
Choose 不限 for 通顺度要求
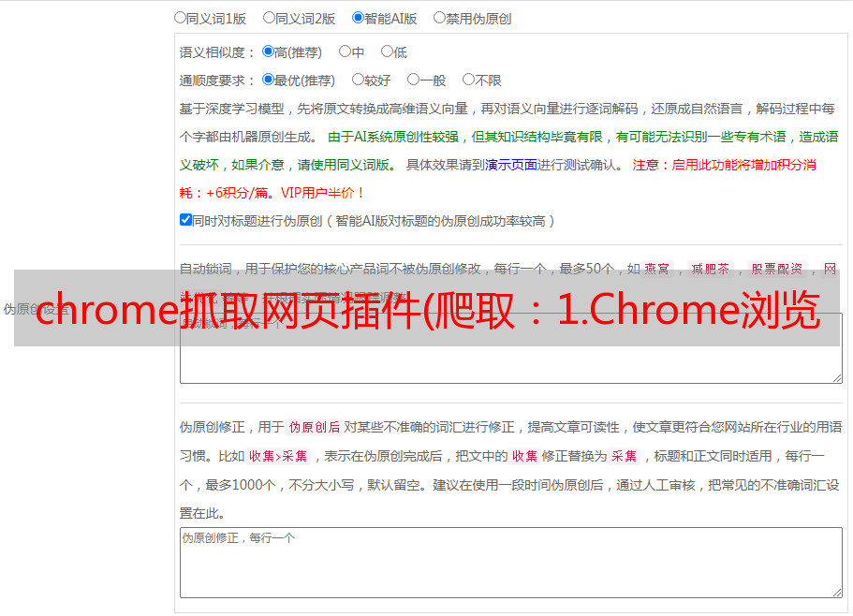point(468,80)
